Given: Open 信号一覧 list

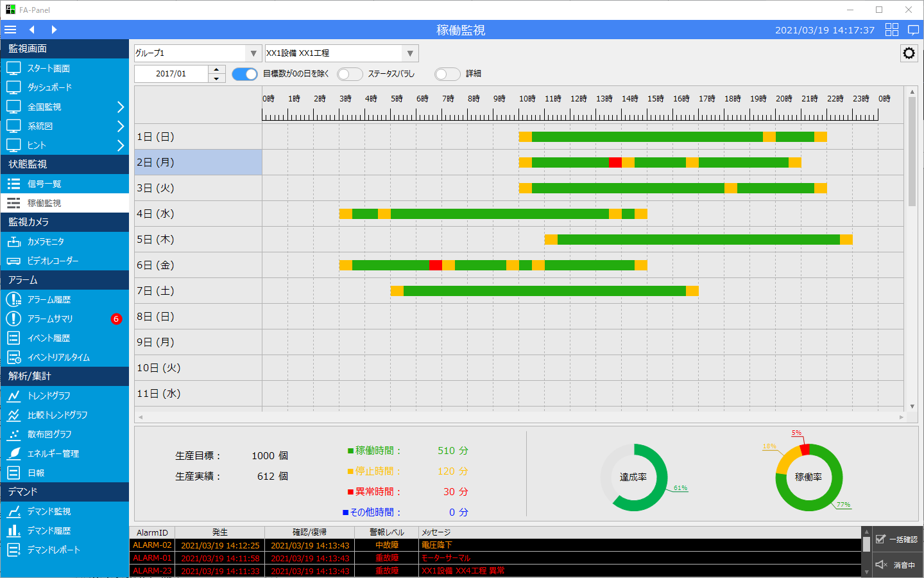Looking at the screenshot, I should click(x=64, y=184).
